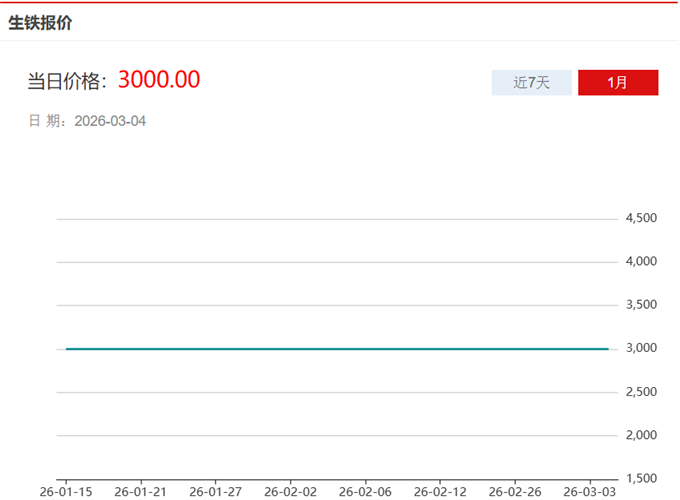Click the 26-01-15 x-axis date label
This screenshot has width=680, height=500.
65,492
